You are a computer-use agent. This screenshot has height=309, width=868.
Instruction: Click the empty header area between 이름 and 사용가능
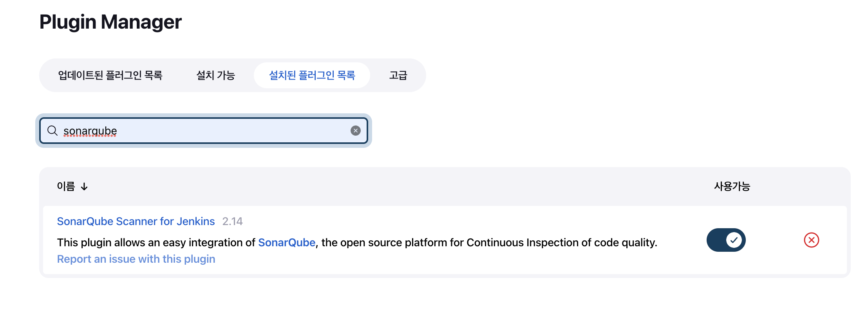(x=400, y=186)
